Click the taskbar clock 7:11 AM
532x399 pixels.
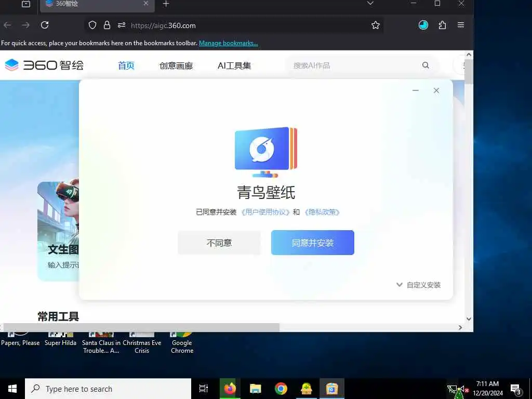(487, 389)
